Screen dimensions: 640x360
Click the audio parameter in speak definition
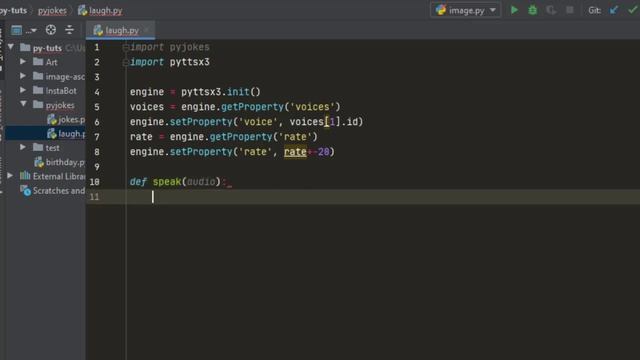(201, 182)
